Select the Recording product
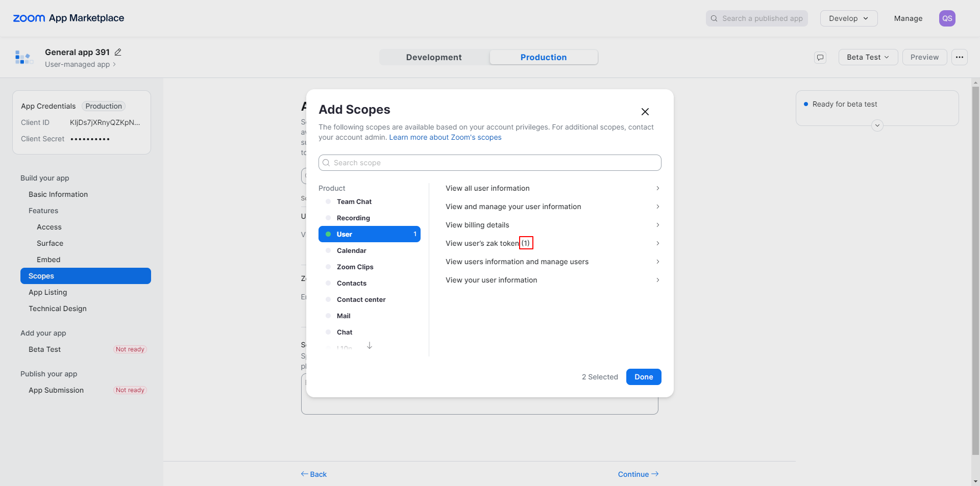 point(353,218)
